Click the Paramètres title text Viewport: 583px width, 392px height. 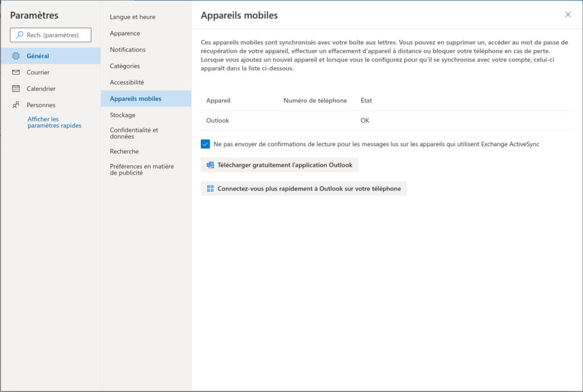[x=34, y=15]
